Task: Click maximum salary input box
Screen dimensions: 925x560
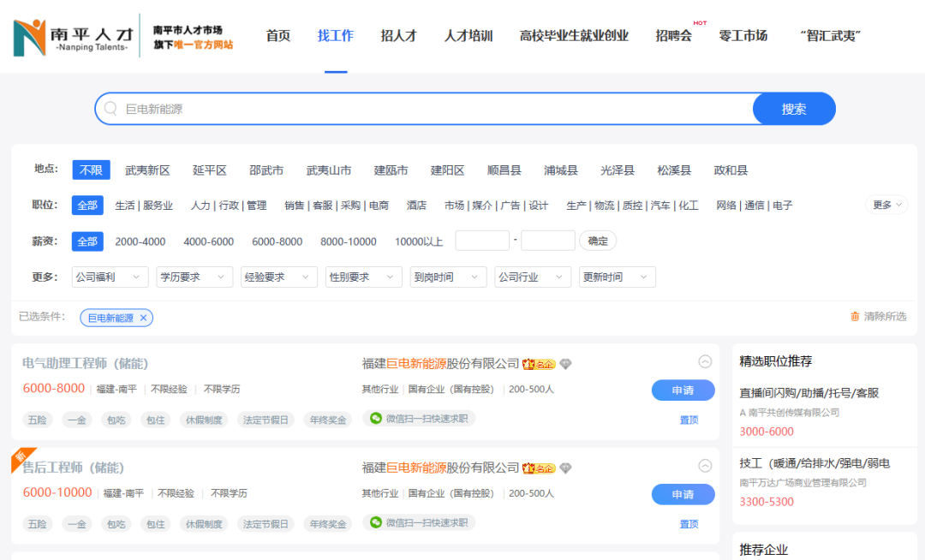Action: [548, 241]
